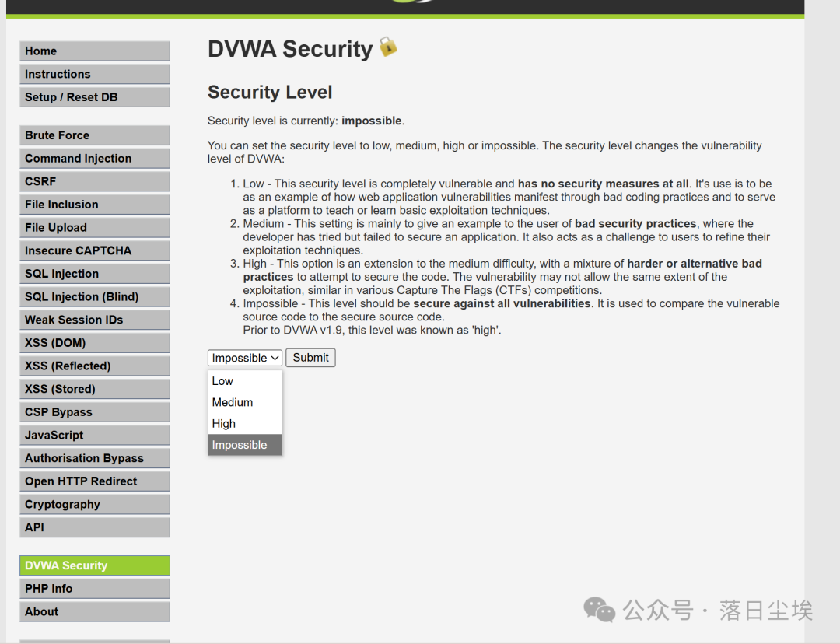Click the 'Security Level' heading
840x644 pixels.
pos(270,92)
